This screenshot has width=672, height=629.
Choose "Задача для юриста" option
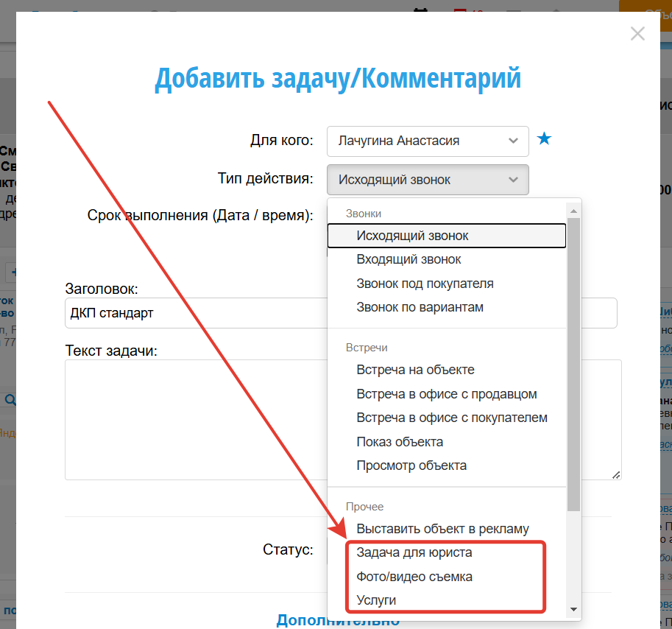[x=414, y=552]
